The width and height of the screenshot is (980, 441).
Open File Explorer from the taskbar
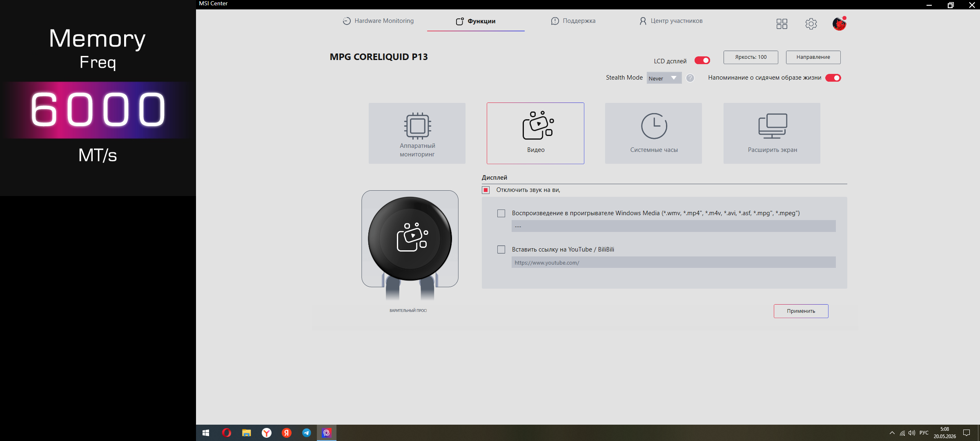pos(246,433)
